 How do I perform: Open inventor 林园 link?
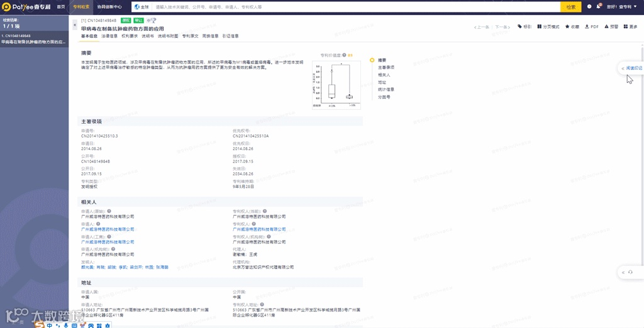coord(148,267)
